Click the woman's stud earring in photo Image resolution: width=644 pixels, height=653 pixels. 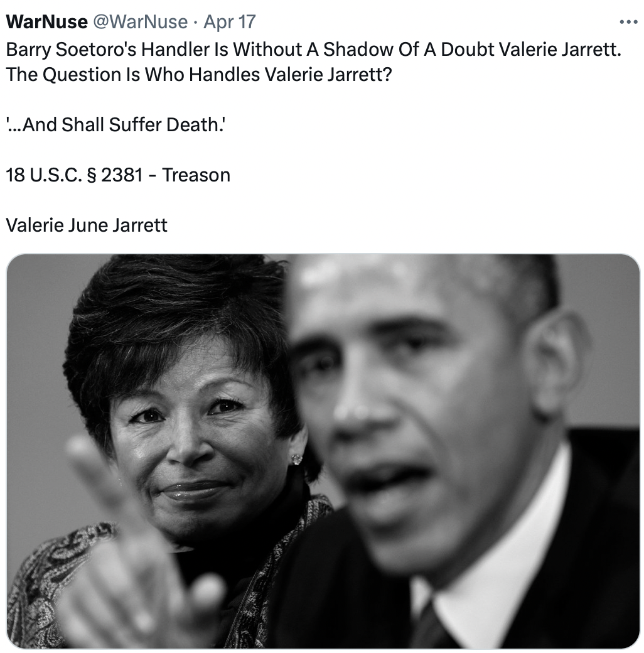click(x=296, y=460)
